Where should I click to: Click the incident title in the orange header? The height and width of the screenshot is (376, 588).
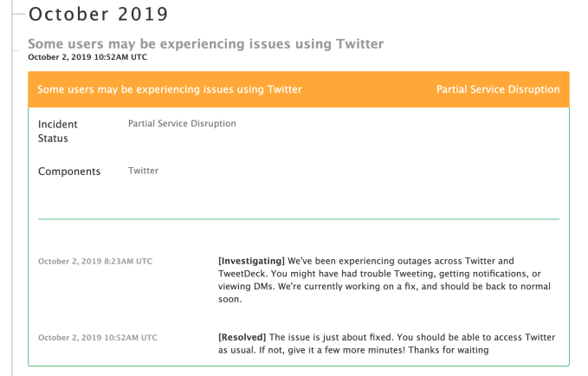[x=170, y=89]
